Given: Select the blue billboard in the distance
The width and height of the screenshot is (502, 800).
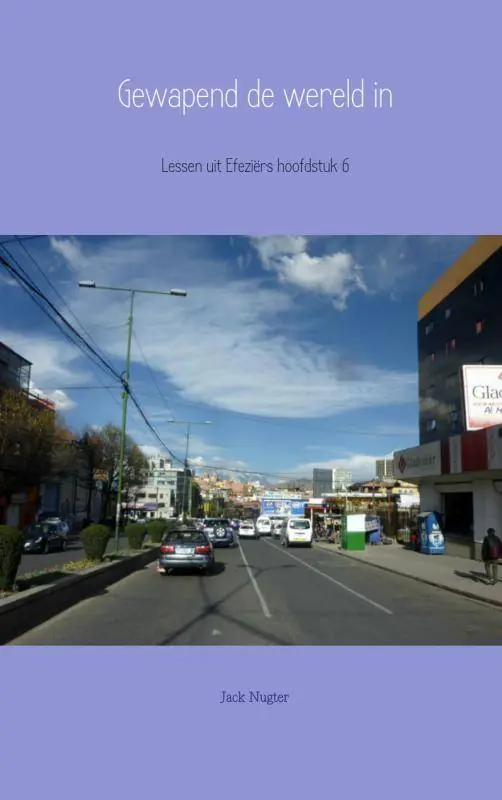Looking at the screenshot, I should [x=284, y=507].
